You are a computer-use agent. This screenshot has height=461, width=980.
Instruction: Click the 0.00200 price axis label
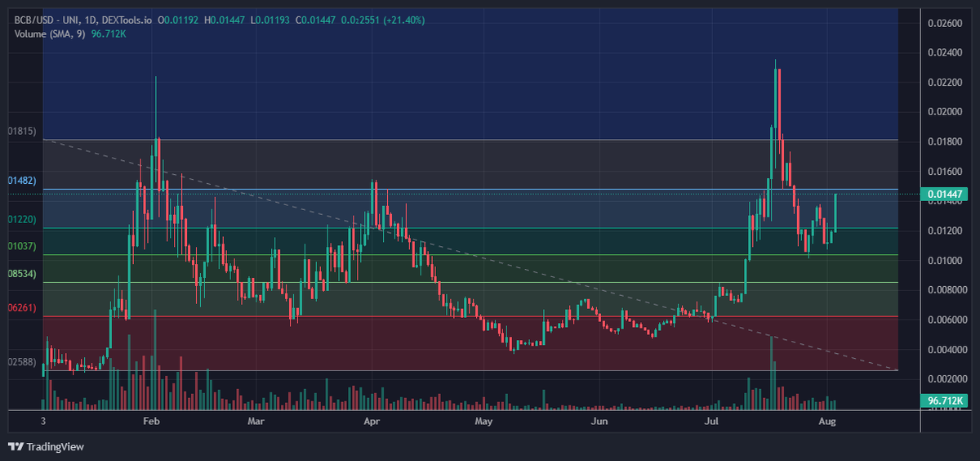pos(946,379)
